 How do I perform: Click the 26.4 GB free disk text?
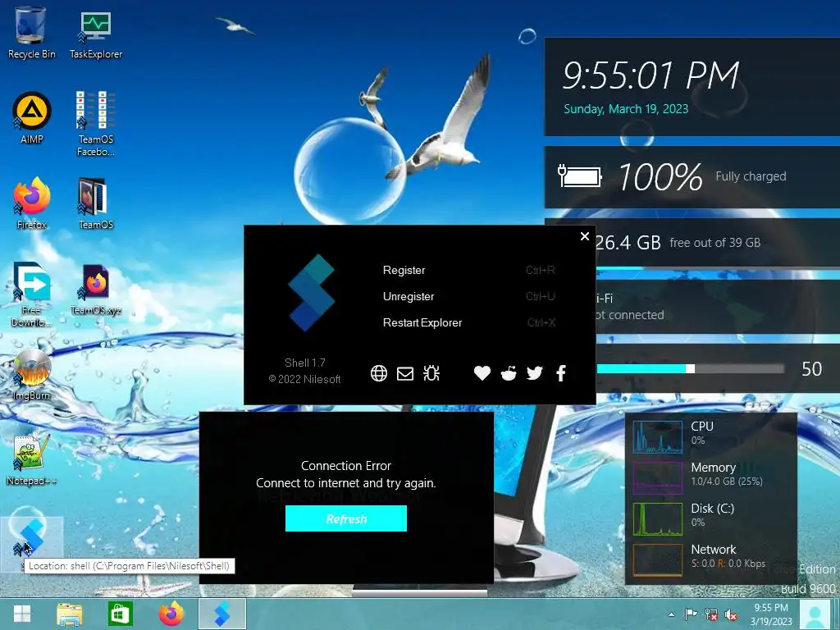(x=677, y=242)
